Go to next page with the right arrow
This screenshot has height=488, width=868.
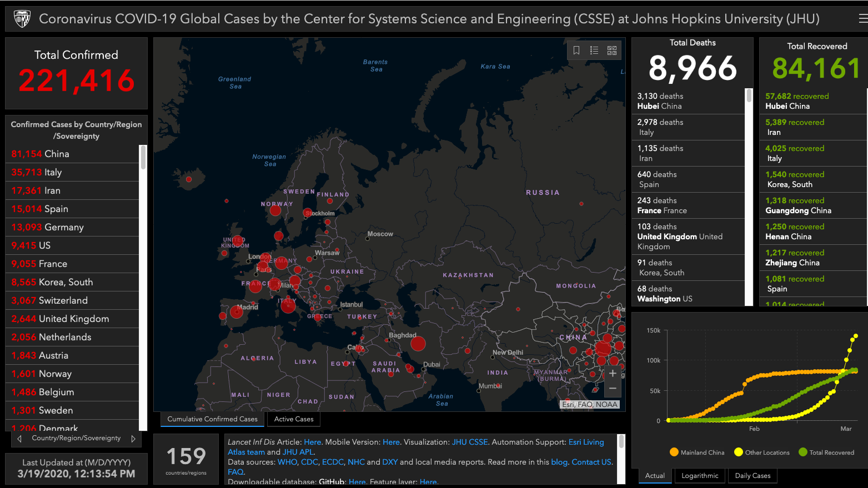(x=133, y=438)
